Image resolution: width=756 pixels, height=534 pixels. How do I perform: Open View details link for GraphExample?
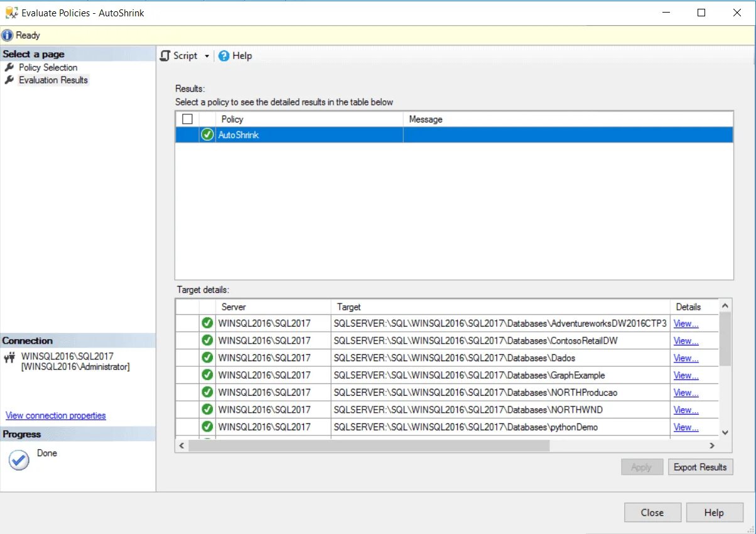[686, 375]
